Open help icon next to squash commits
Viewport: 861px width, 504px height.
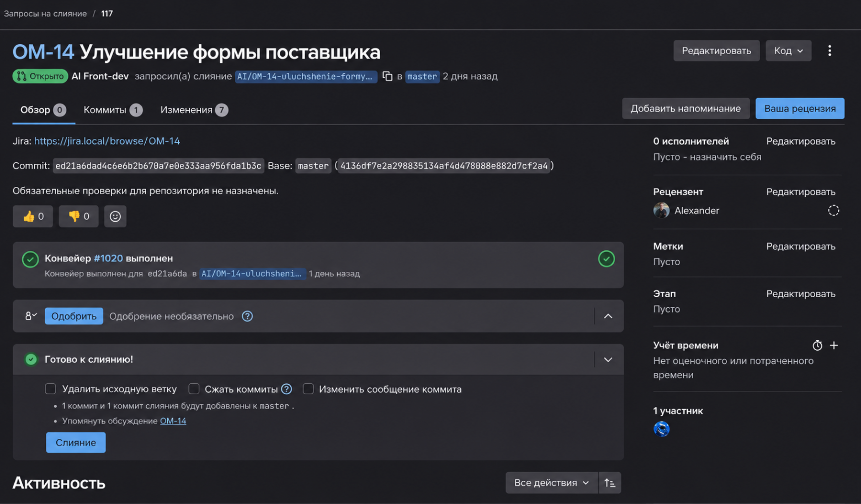(286, 389)
